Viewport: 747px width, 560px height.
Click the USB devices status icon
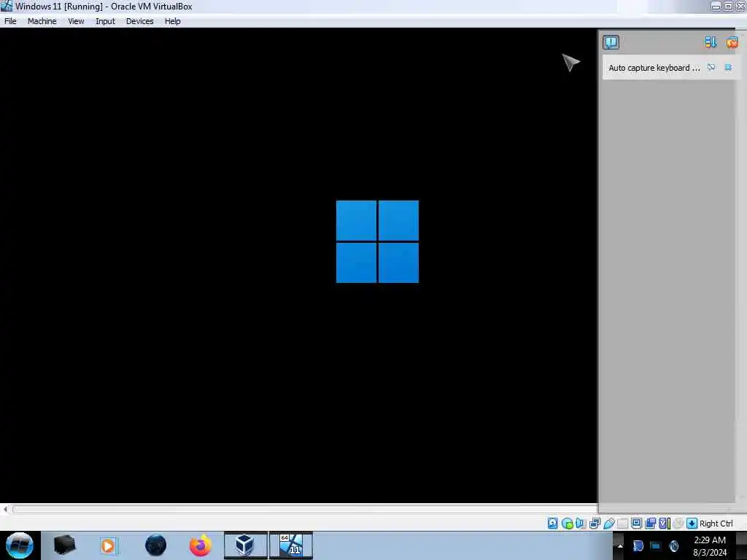609,524
